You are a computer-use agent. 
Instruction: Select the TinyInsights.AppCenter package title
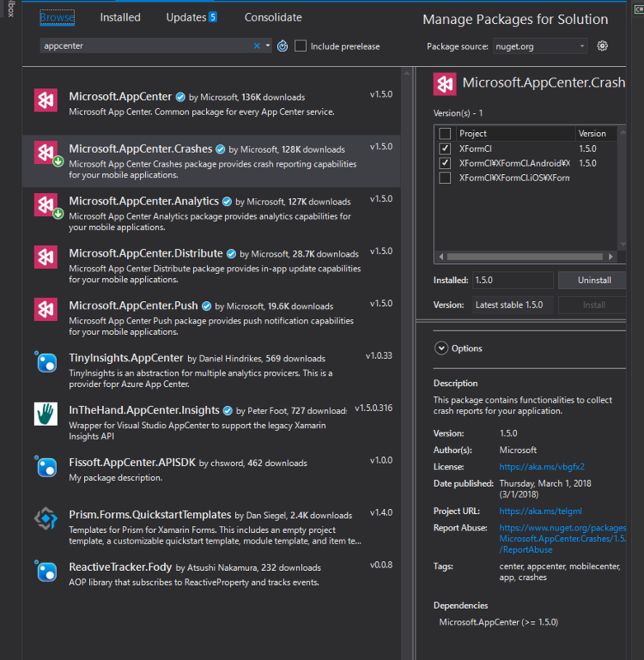tap(126, 358)
